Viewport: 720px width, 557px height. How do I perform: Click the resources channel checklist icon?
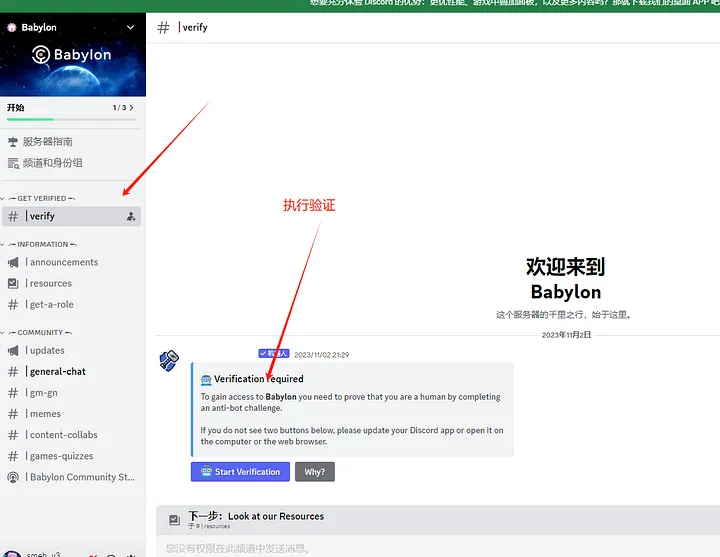13,283
